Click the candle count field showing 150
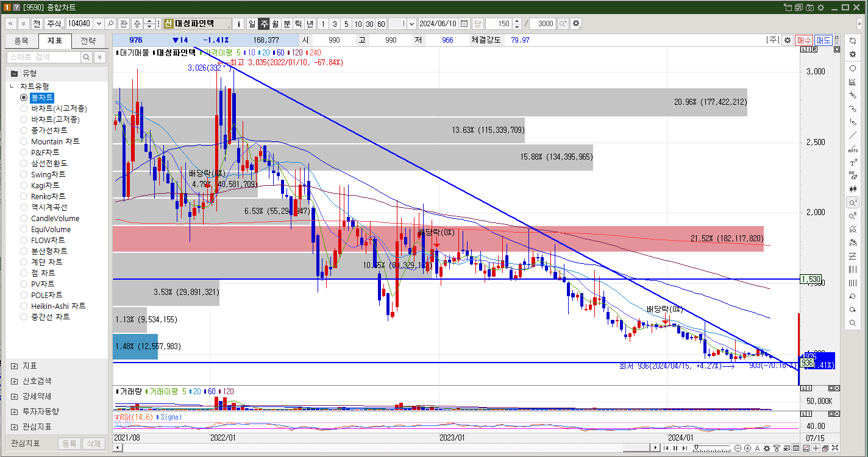Viewport: 868px width, 457px height. click(499, 23)
